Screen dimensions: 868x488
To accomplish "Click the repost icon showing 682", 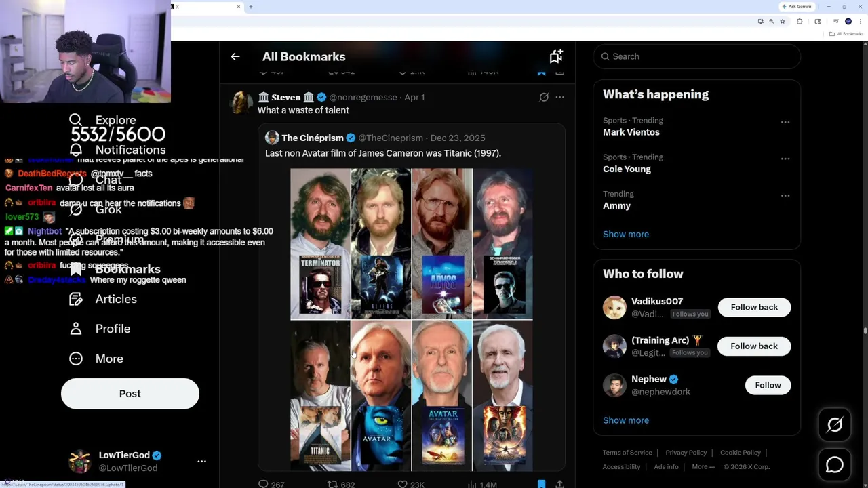I will pos(332,484).
